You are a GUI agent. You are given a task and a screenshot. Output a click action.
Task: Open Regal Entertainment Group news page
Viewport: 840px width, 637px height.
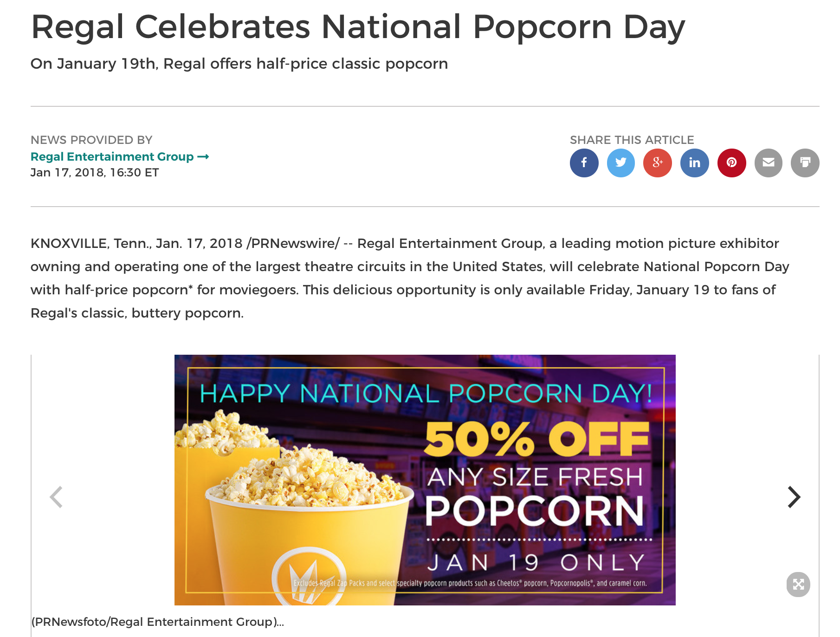[x=112, y=156]
